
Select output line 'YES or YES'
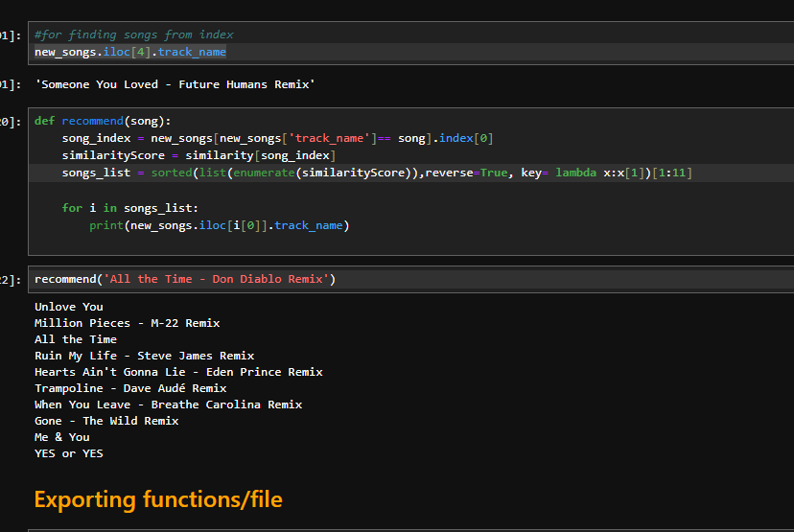(69, 453)
